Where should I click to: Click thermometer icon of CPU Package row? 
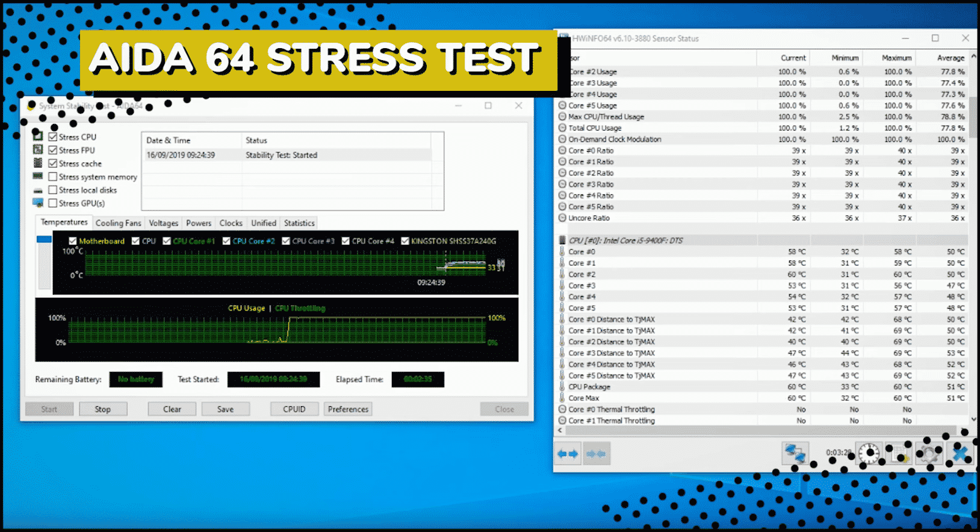[563, 386]
